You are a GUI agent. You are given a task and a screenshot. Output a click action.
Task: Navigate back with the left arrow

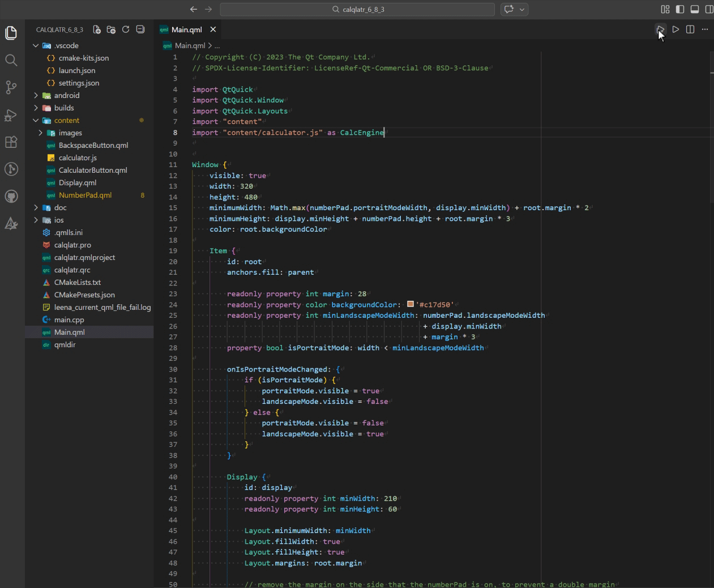[x=193, y=9]
